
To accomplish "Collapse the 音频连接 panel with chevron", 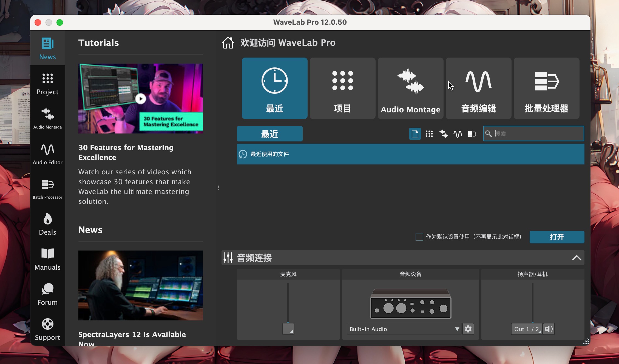I will click(577, 258).
